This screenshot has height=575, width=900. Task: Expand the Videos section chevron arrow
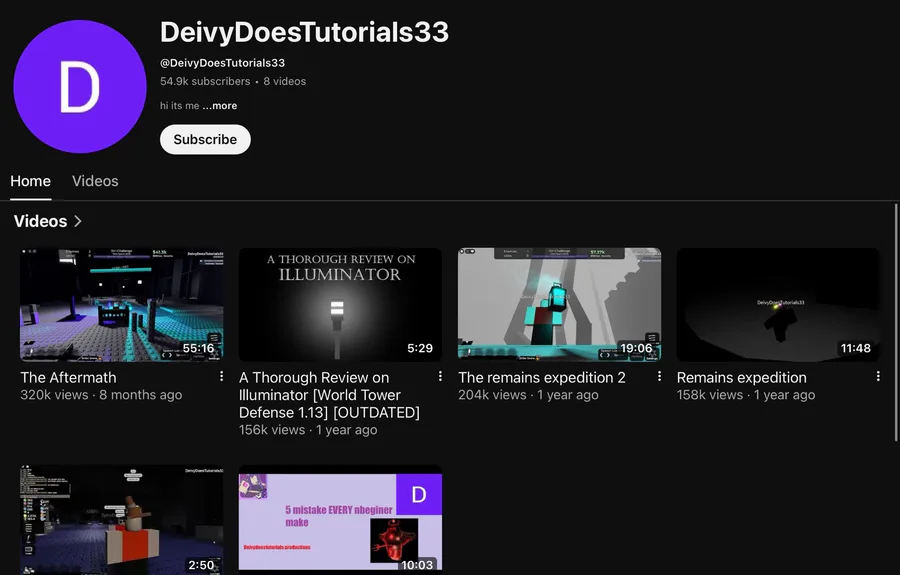point(78,221)
